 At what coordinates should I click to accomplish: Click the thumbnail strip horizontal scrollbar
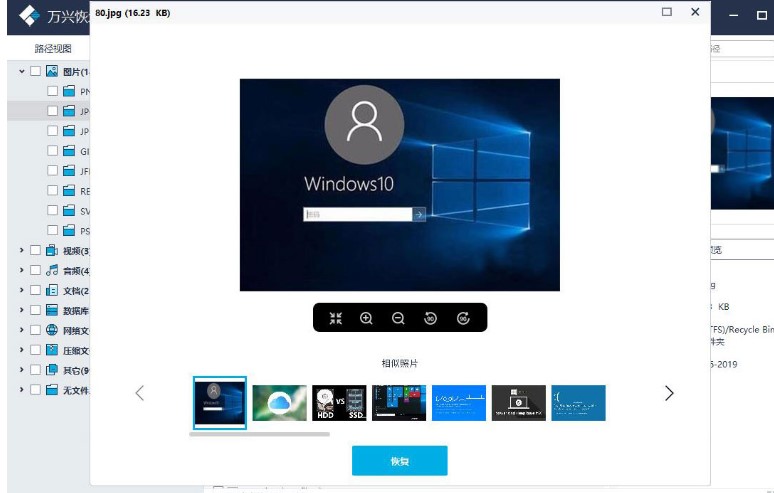tap(260, 434)
